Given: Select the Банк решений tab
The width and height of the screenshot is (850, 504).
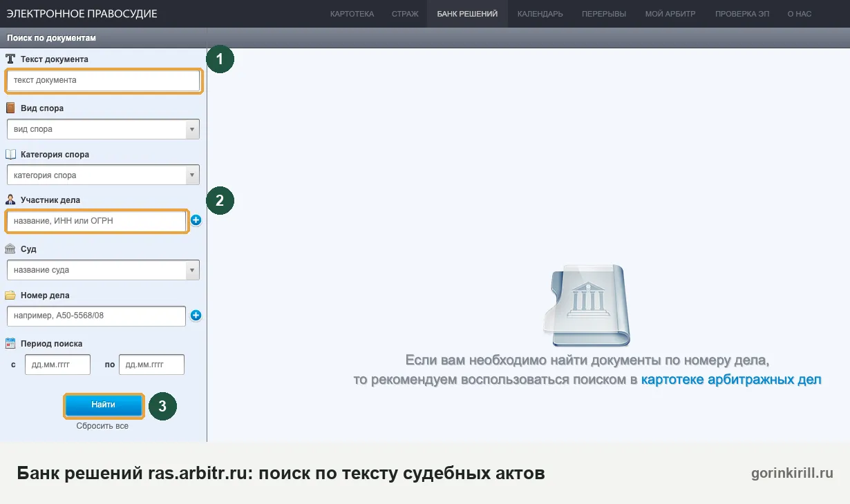Looking at the screenshot, I should pyautogui.click(x=467, y=14).
